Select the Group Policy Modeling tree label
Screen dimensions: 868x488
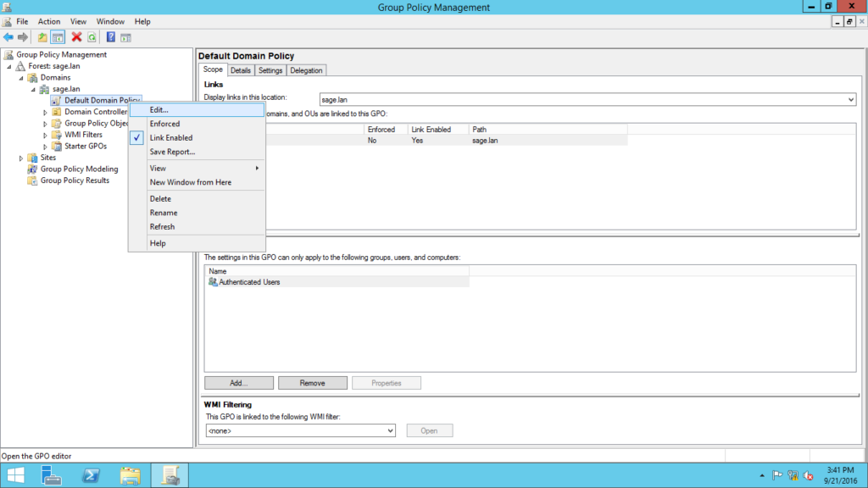tap(79, 169)
